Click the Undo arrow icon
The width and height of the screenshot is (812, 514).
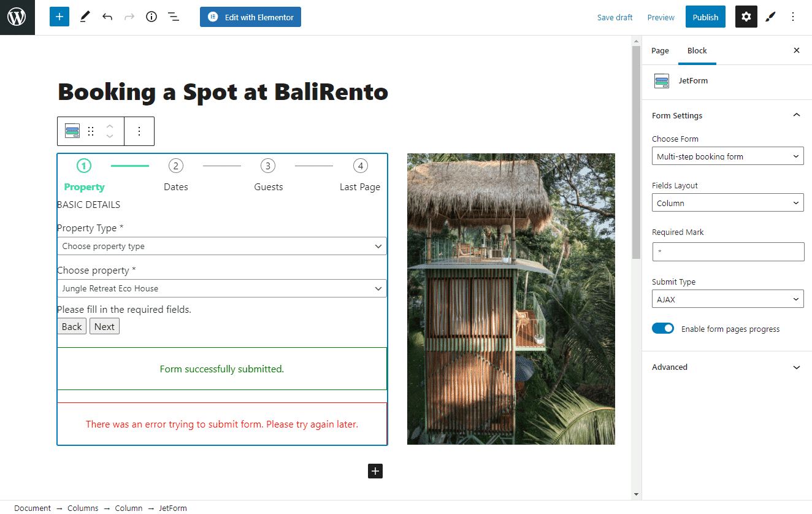[107, 17]
